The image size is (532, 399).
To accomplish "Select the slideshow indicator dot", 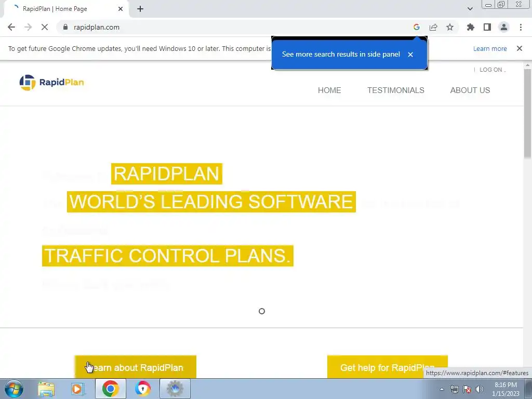I will click(262, 311).
